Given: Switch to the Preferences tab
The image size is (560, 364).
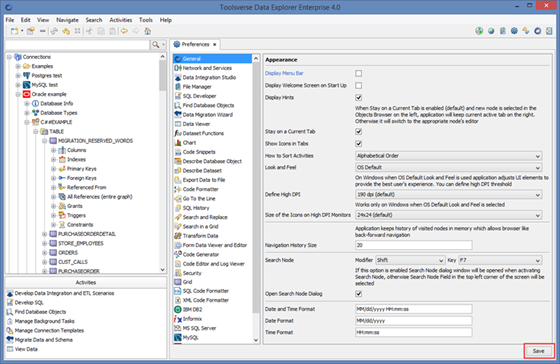Looking at the screenshot, I should pos(195,44).
